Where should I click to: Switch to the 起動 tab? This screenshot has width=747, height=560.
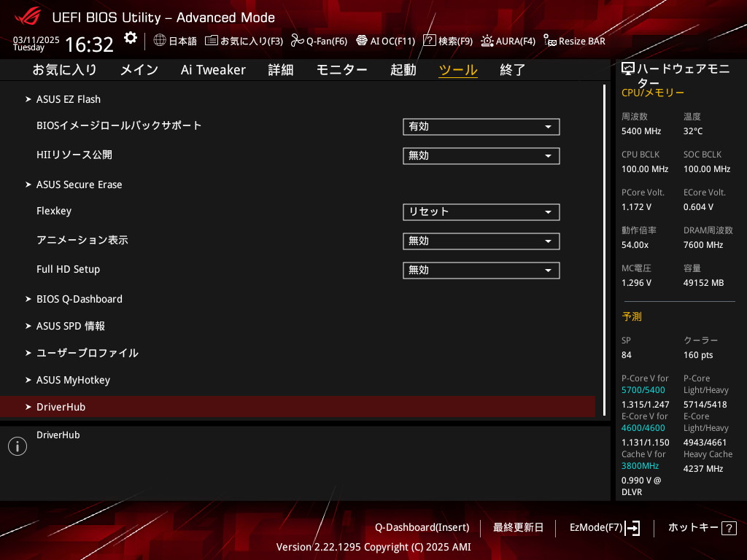click(x=403, y=70)
